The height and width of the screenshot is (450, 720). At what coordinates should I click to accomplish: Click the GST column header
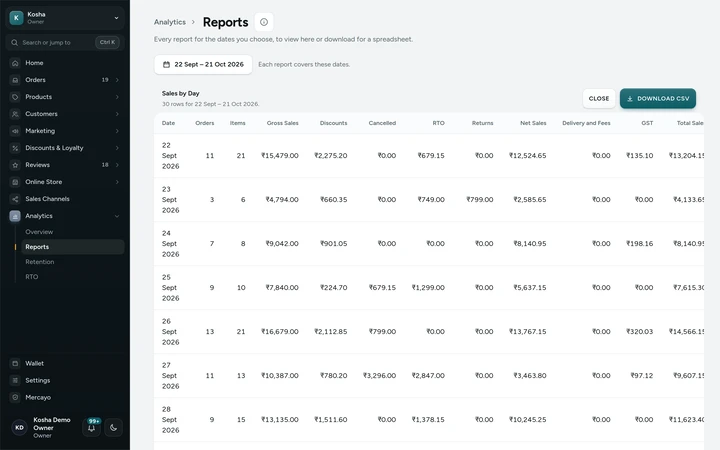point(647,123)
